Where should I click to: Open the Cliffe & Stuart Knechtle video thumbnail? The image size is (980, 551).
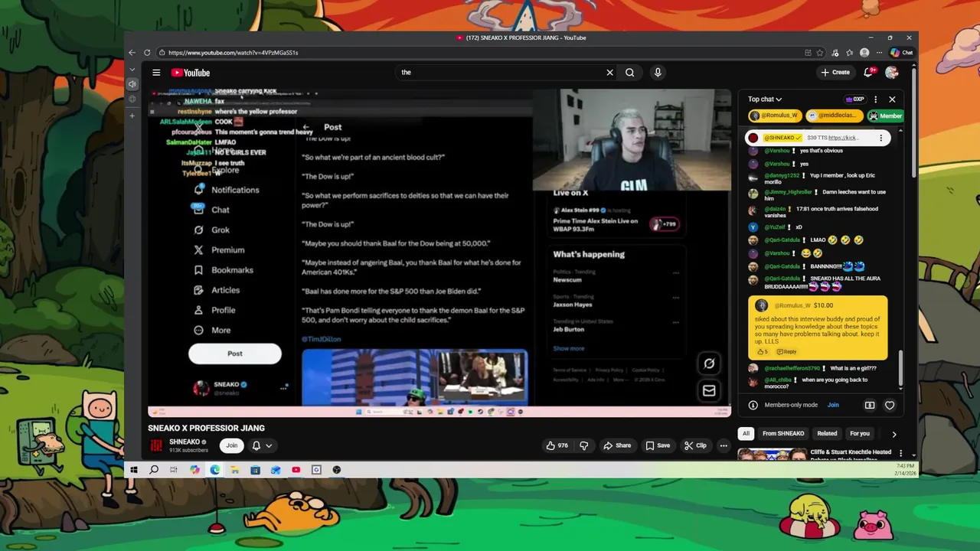click(x=772, y=455)
